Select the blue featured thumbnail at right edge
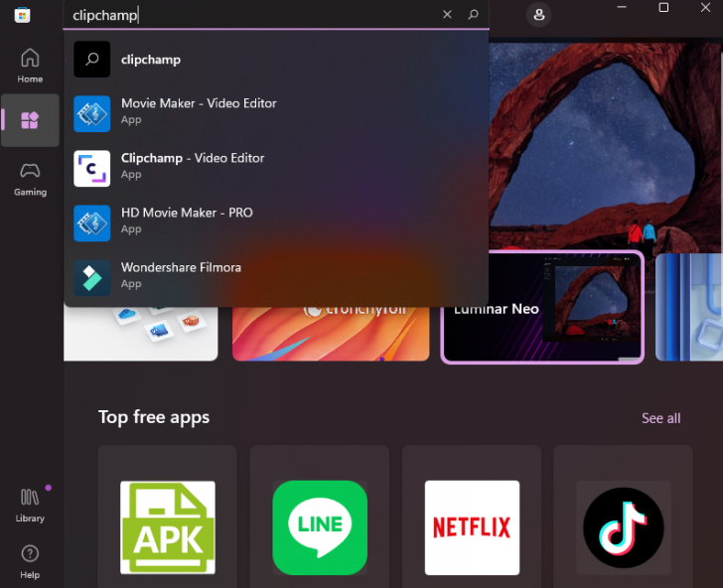Image resolution: width=723 pixels, height=588 pixels. [x=689, y=307]
